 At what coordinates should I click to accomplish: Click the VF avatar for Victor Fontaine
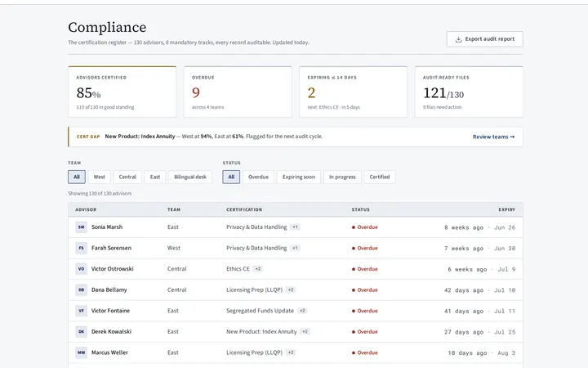pyautogui.click(x=82, y=311)
